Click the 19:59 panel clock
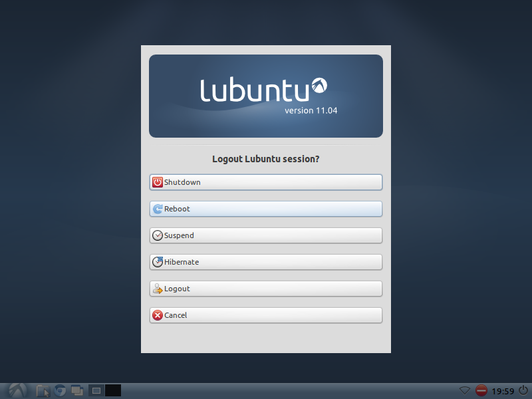Viewport: 532px width, 399px height. point(503,391)
